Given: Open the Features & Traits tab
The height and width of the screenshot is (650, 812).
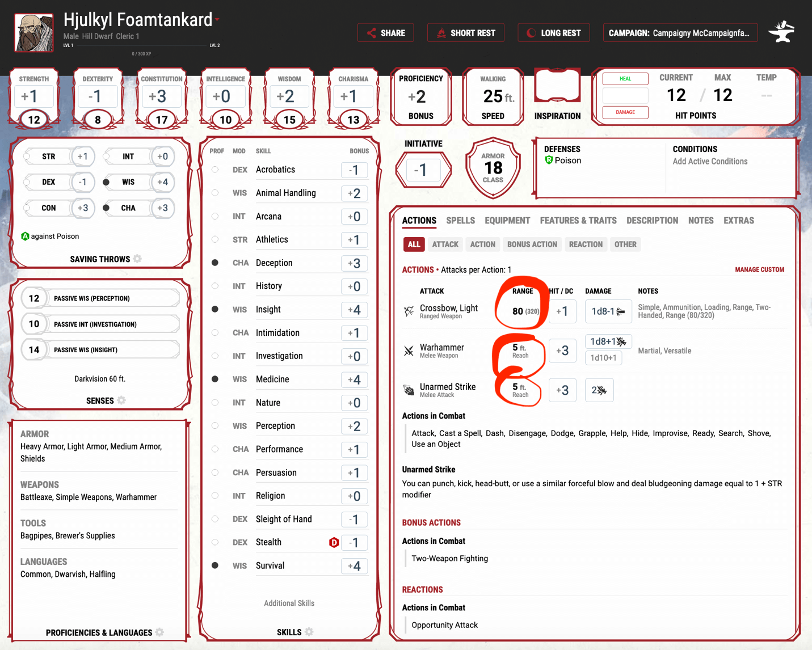Looking at the screenshot, I should (x=578, y=221).
